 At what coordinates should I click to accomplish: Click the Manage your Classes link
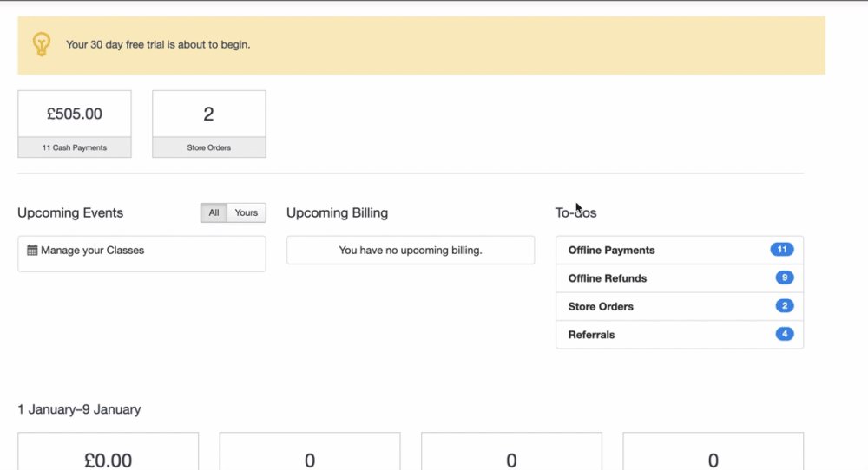click(92, 251)
